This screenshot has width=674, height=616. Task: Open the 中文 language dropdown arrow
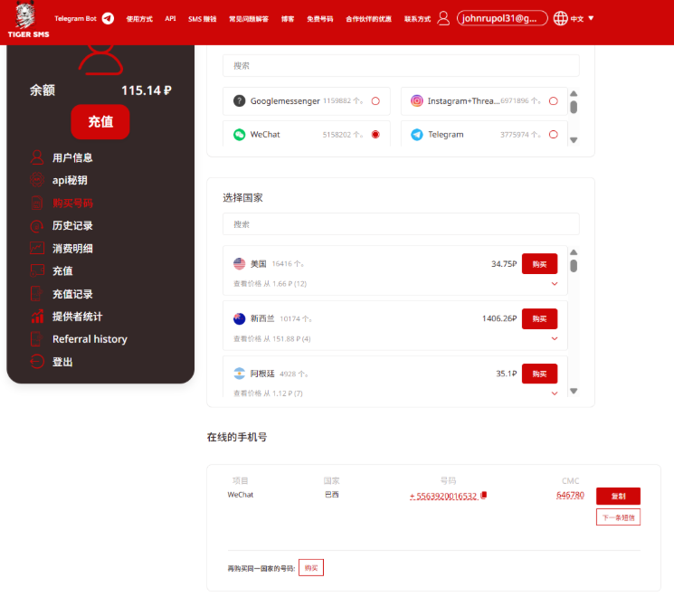point(591,18)
